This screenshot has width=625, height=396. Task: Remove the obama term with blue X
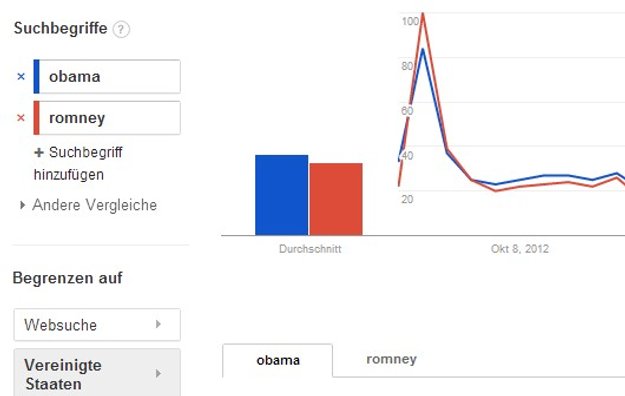pyautogui.click(x=21, y=77)
